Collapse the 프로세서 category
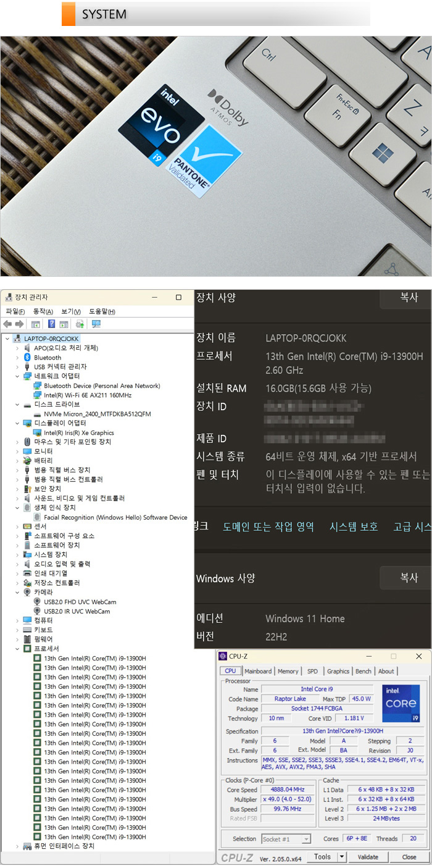Image resolution: width=432 pixels, height=868 pixels. coord(17,649)
